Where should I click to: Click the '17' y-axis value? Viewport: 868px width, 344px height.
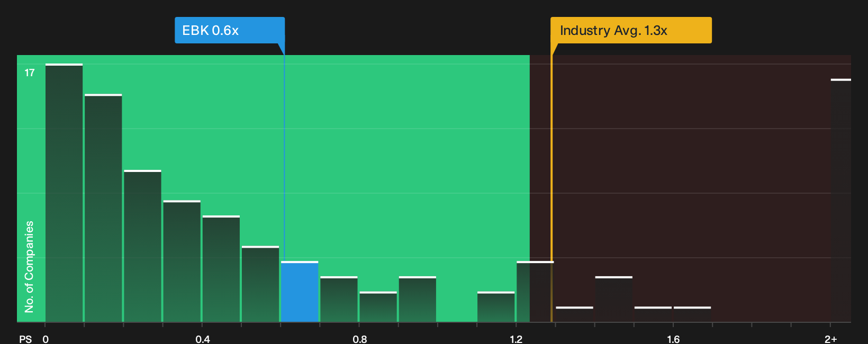[30, 73]
